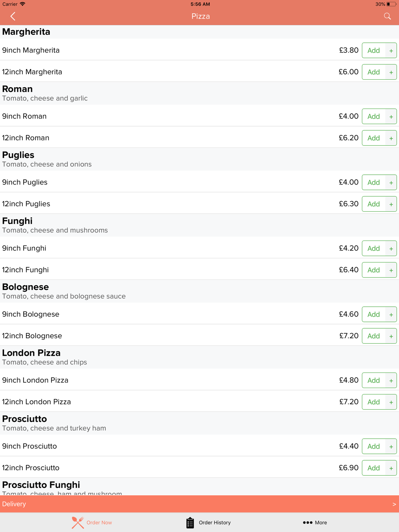This screenshot has width=399, height=532.
Task: Tap the plus icon for 9inch Margherita
Action: pyautogui.click(x=391, y=51)
